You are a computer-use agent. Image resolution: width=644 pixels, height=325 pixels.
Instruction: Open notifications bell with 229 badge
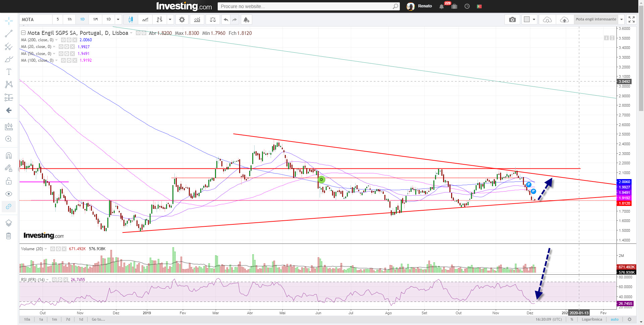click(x=442, y=6)
